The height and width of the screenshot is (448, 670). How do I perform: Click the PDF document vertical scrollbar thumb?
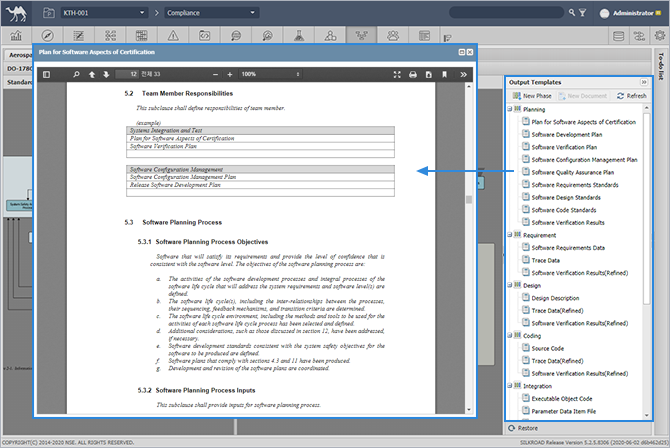coord(469,200)
